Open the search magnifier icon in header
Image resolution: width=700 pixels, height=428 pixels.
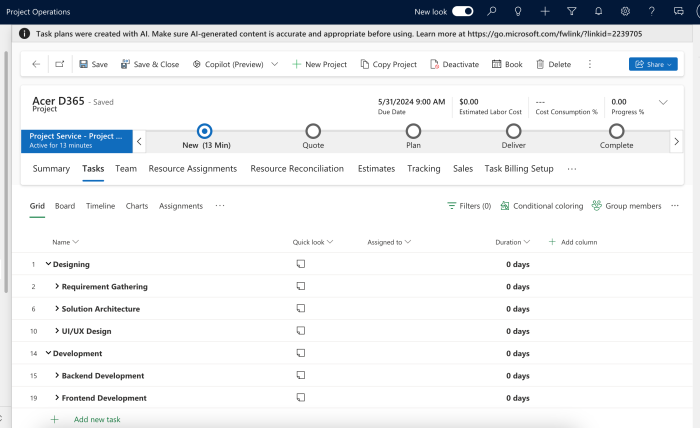[x=492, y=12]
